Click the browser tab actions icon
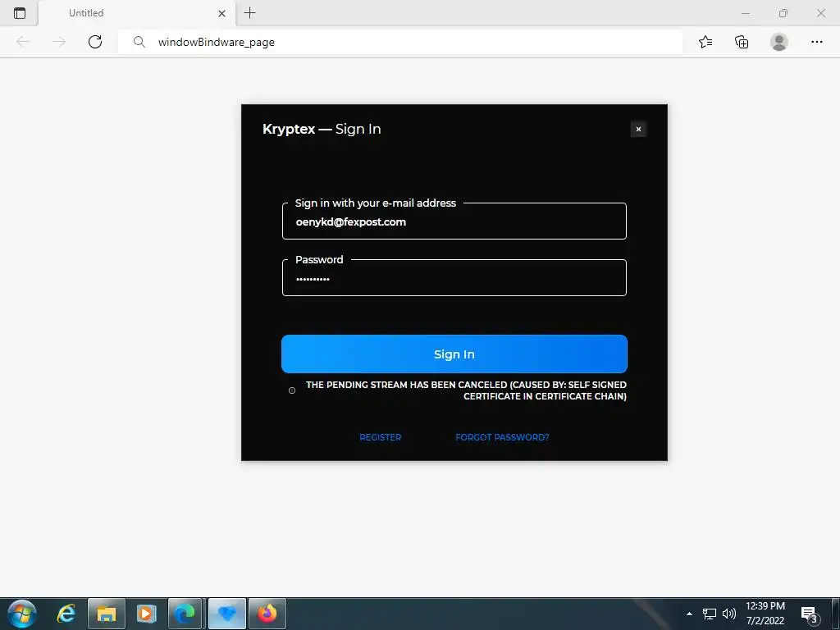 click(x=20, y=13)
